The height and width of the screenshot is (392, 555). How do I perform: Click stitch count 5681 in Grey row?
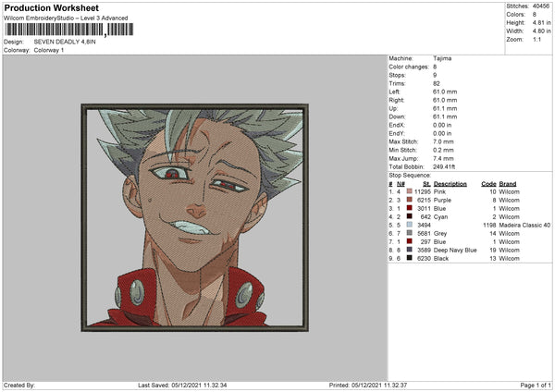tap(424, 234)
